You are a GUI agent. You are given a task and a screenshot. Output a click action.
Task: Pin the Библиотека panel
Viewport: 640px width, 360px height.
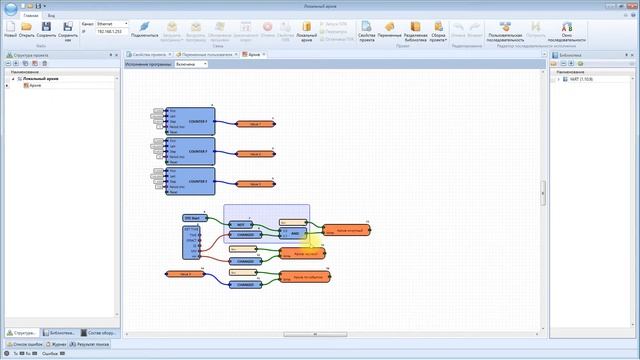[627, 55]
